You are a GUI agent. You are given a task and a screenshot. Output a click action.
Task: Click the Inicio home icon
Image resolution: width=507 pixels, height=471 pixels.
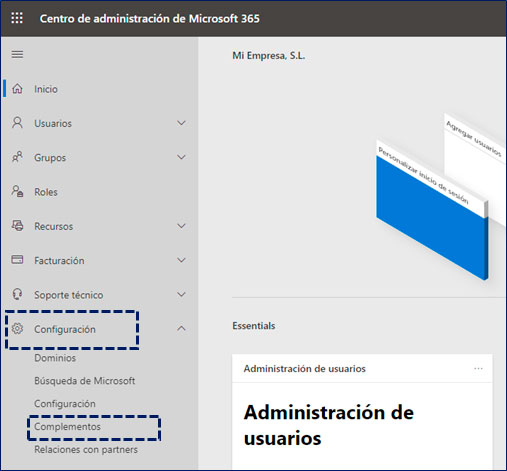point(17,89)
